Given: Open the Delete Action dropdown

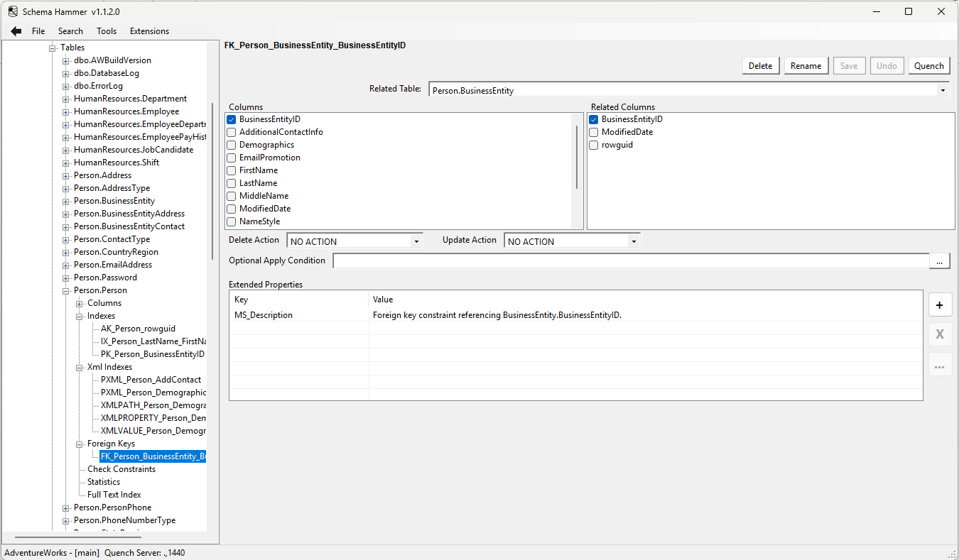Looking at the screenshot, I should [x=416, y=241].
